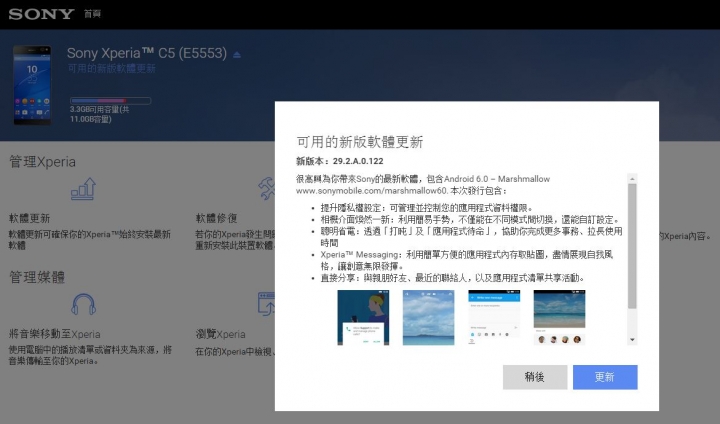
Task: Click the first screenshot thumbnail with the woman
Action: click(x=363, y=317)
